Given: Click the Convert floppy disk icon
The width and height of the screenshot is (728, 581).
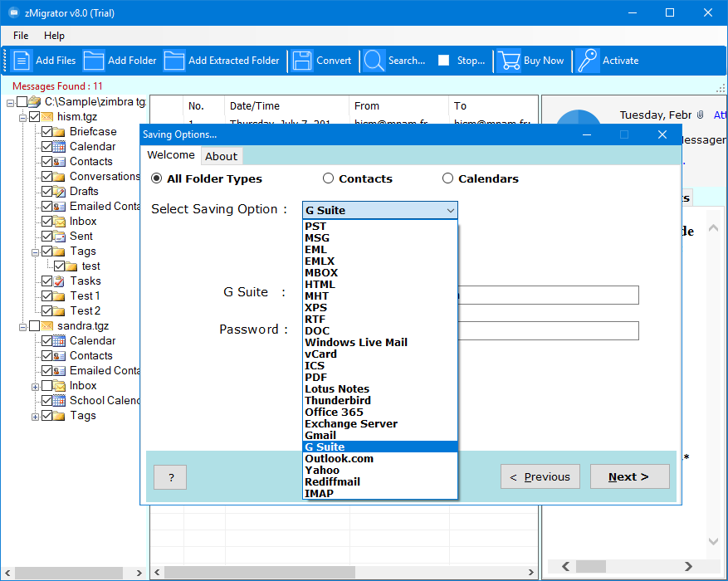Looking at the screenshot, I should click(x=302, y=61).
